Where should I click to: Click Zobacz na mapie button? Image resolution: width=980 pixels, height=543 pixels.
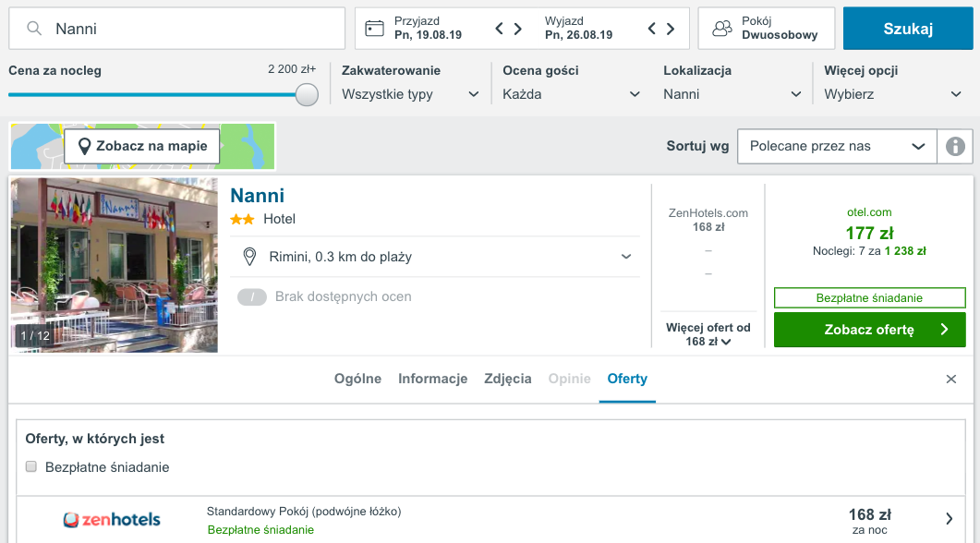(x=142, y=146)
